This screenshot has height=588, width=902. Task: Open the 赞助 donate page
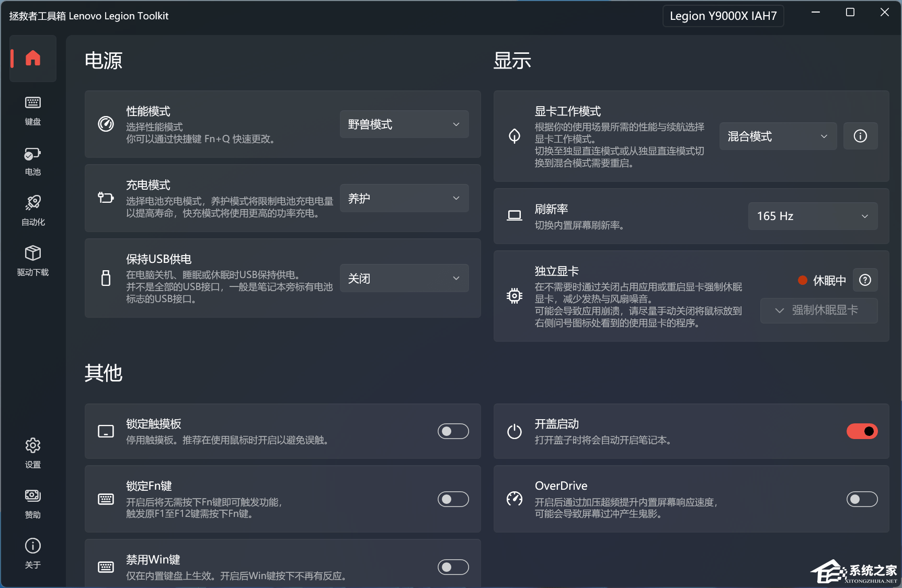(32, 503)
